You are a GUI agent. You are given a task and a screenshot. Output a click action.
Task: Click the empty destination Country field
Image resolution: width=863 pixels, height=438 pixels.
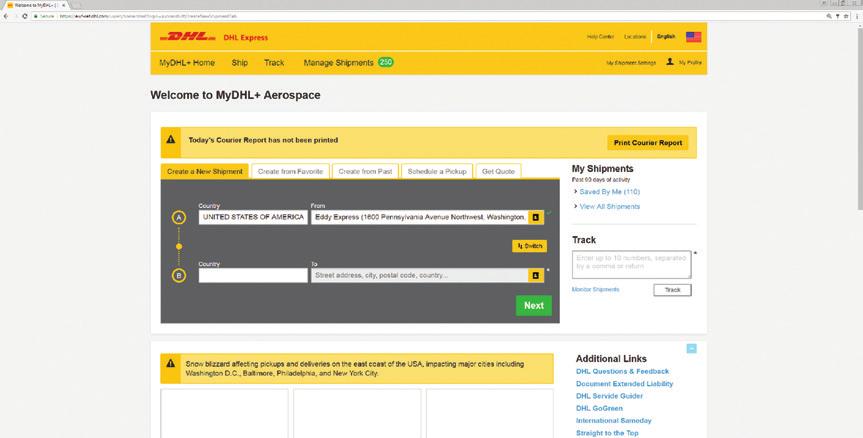click(253, 275)
